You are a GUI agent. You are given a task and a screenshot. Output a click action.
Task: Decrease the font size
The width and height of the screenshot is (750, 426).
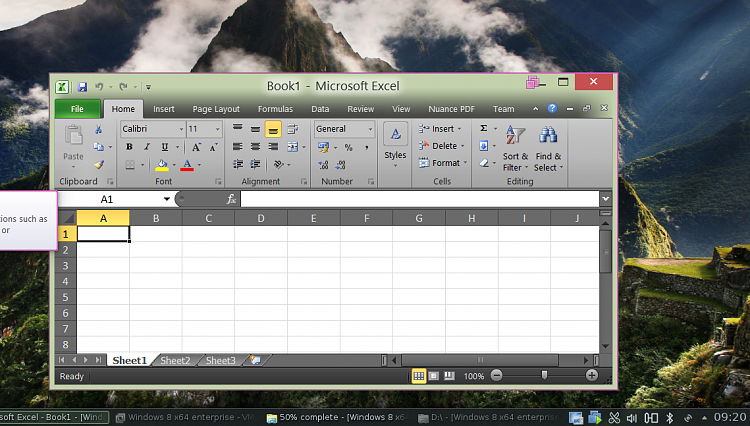tap(213, 147)
